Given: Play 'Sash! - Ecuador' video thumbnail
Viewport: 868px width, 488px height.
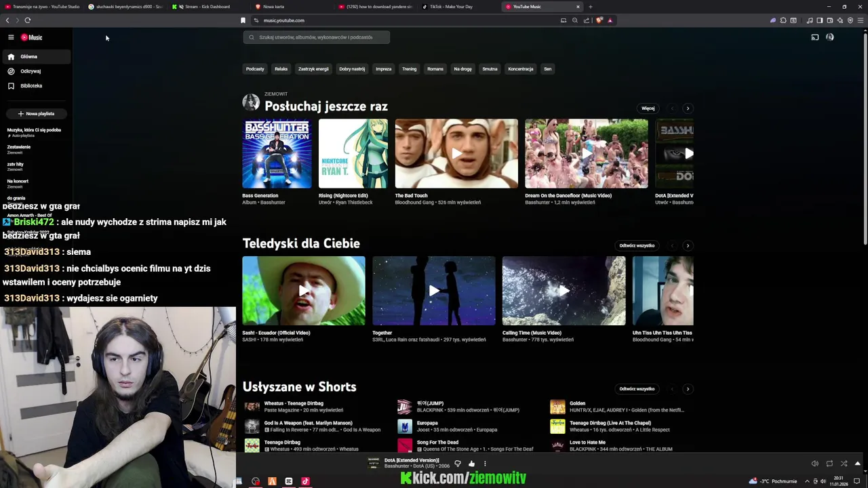Looking at the screenshot, I should [x=304, y=291].
